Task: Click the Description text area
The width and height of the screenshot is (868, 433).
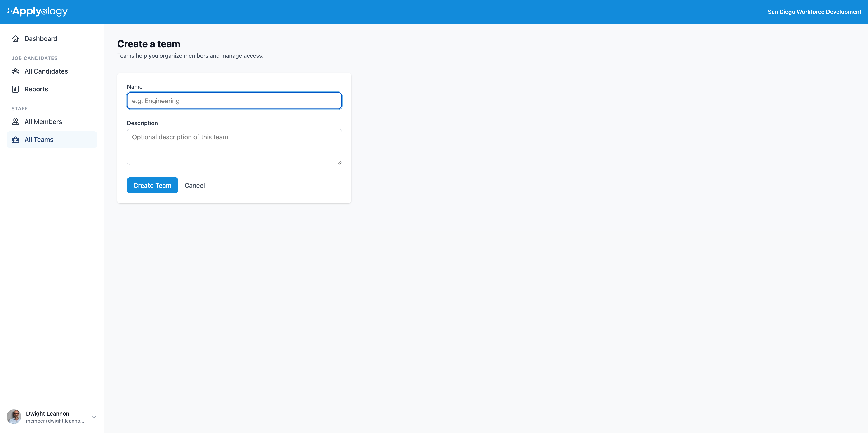Action: (x=234, y=147)
